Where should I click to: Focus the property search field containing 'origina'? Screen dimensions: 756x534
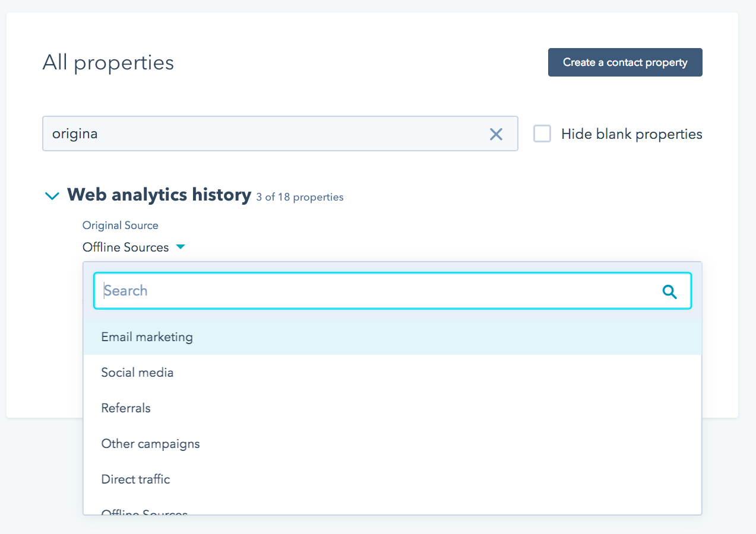[261, 134]
